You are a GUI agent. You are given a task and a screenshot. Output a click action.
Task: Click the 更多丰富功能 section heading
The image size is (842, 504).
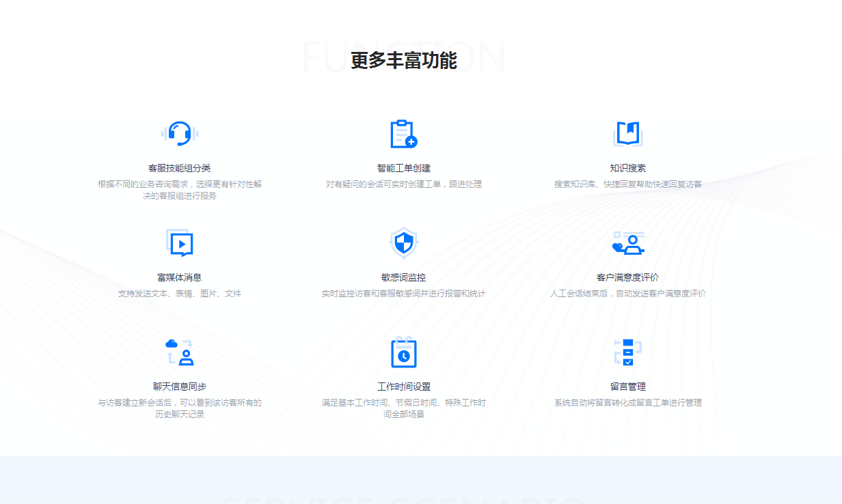[x=403, y=60]
